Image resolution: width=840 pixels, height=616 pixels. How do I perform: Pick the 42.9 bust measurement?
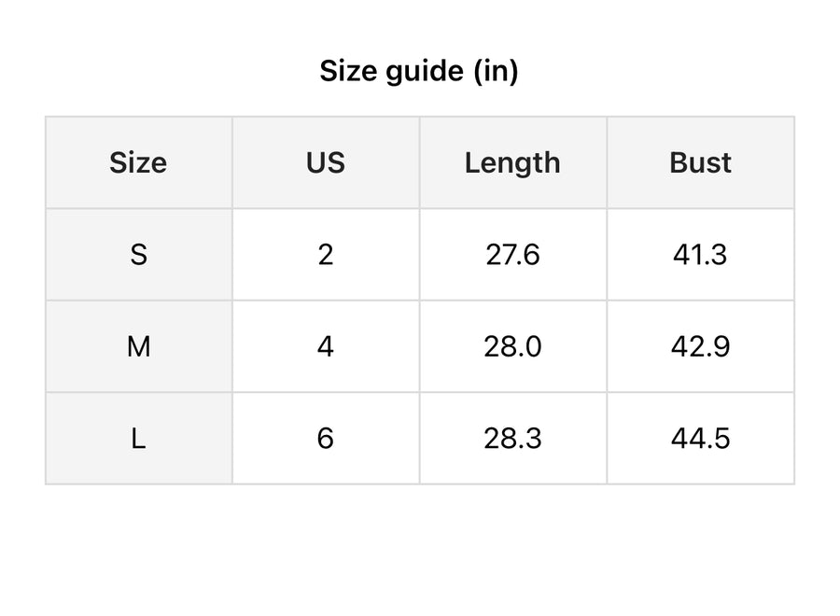[700, 346]
